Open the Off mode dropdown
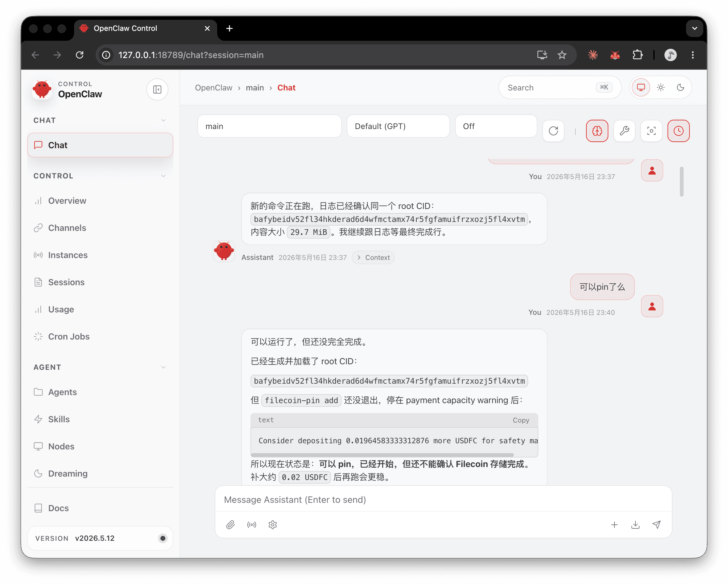 tap(495, 126)
